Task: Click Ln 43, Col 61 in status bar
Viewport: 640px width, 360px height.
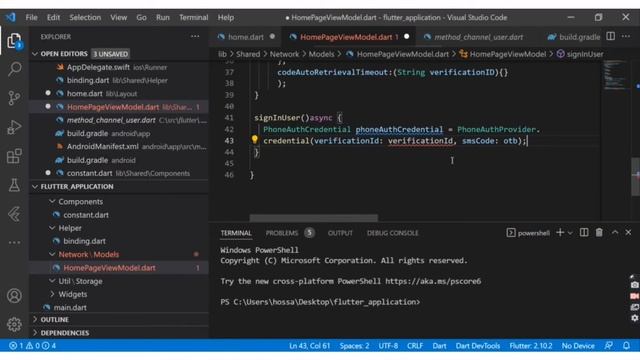Action: coord(309,346)
